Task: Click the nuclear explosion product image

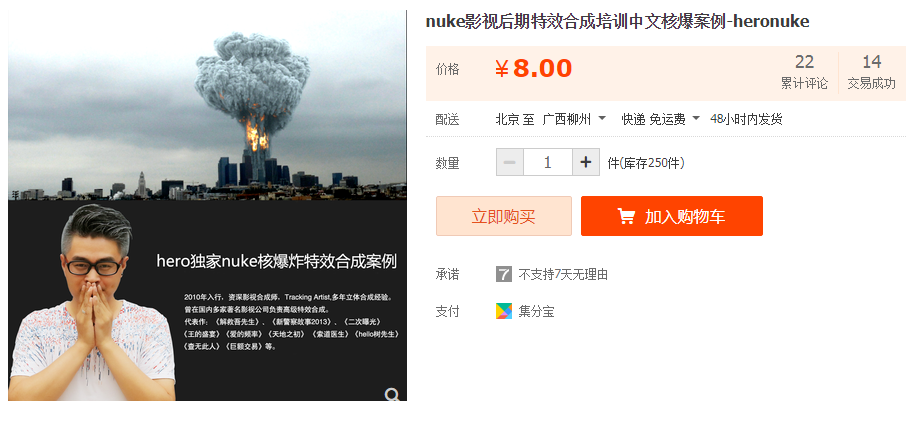Action: tap(208, 205)
